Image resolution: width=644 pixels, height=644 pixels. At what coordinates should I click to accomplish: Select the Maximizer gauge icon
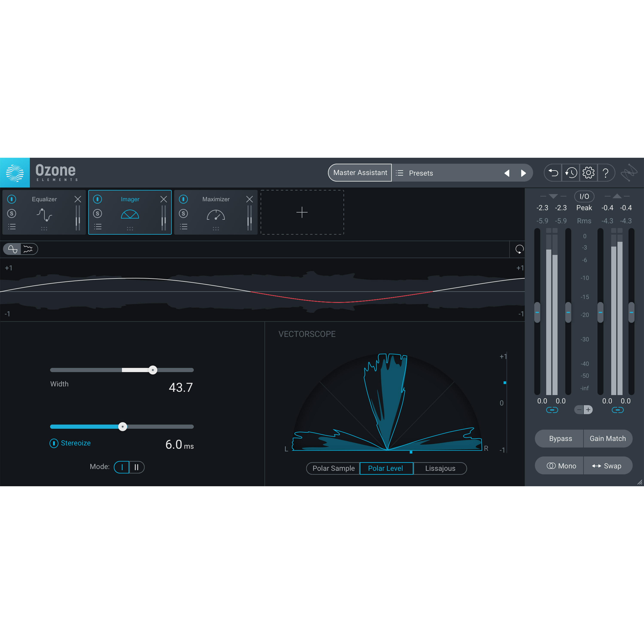[x=216, y=215]
